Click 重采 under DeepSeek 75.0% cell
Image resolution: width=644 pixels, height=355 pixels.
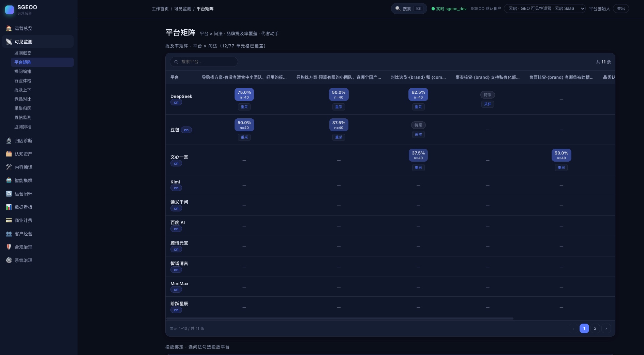point(244,107)
